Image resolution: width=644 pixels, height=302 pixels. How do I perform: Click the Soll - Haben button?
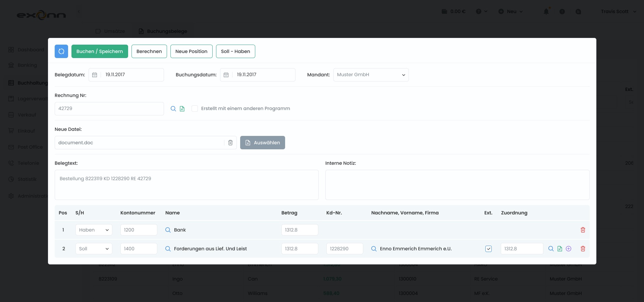click(x=235, y=51)
